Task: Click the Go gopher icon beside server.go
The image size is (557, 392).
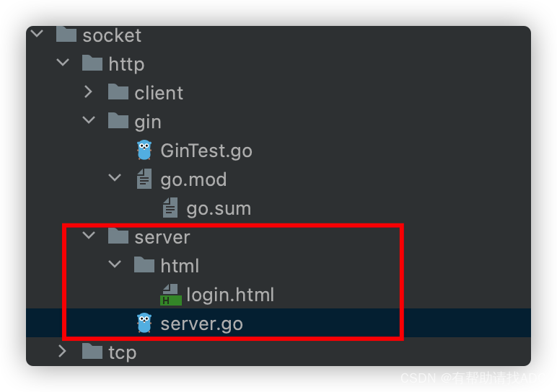Action: [x=144, y=323]
